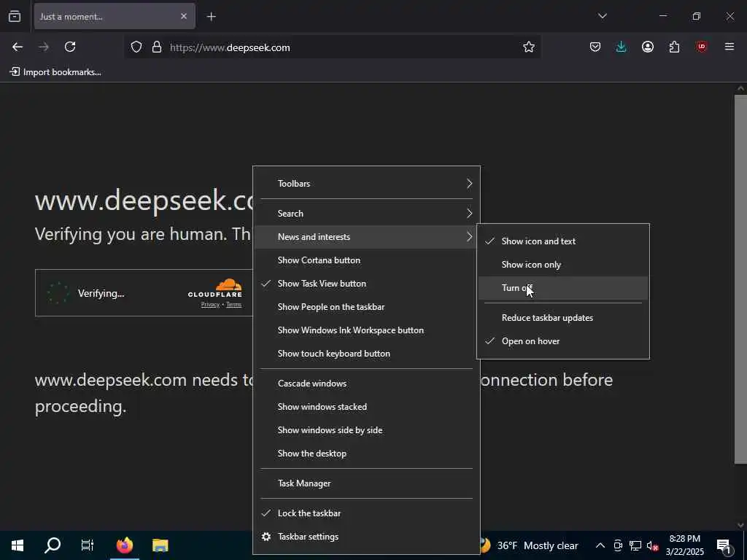
Task: Open Firefox account icon
Action: click(648, 47)
